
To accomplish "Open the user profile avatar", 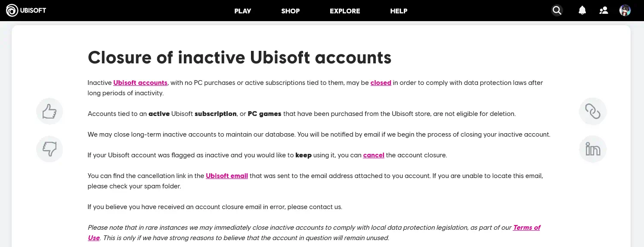I will coord(625,10).
